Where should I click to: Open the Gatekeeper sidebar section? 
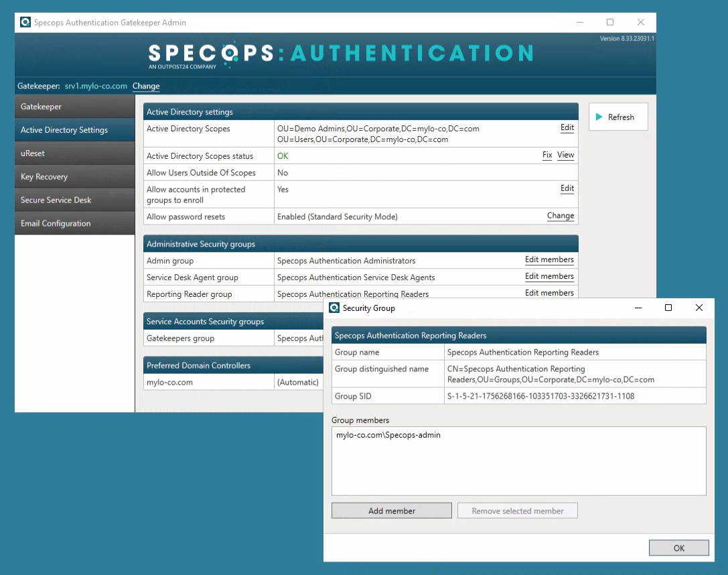[x=75, y=107]
